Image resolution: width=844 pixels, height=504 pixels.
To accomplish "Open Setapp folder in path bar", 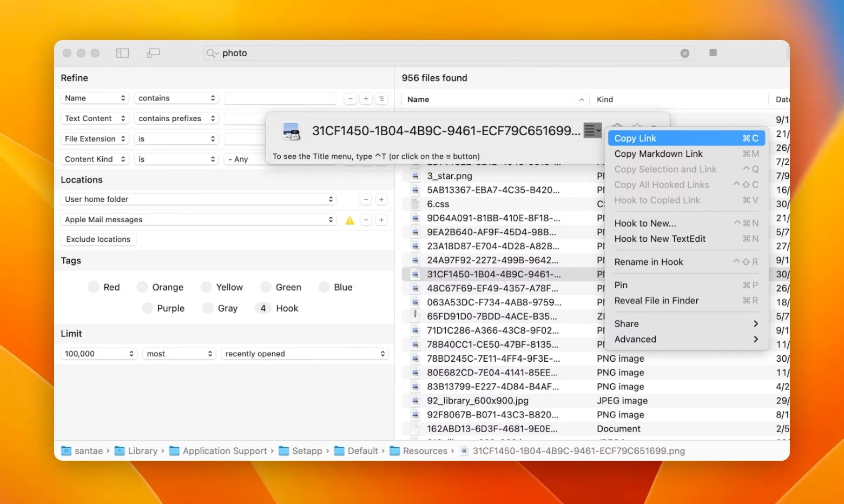I will tap(300, 451).
